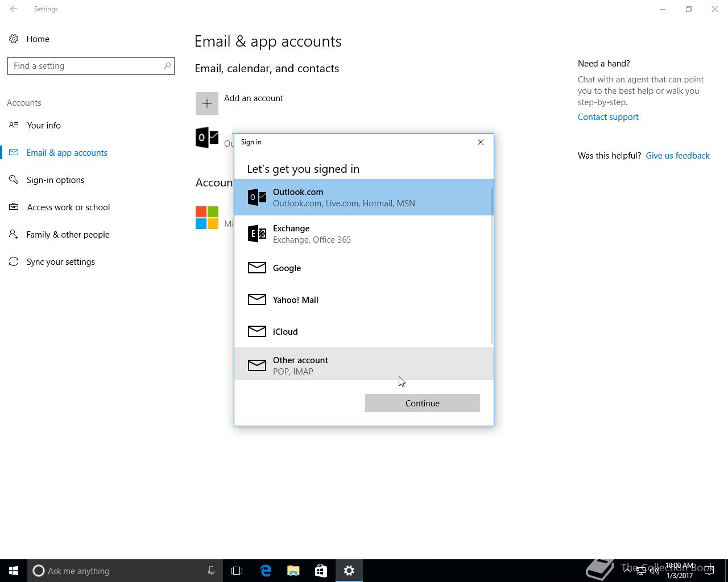Click the volume icon in system tray
Screen dimensions: 728x582
pyautogui.click(x=655, y=571)
